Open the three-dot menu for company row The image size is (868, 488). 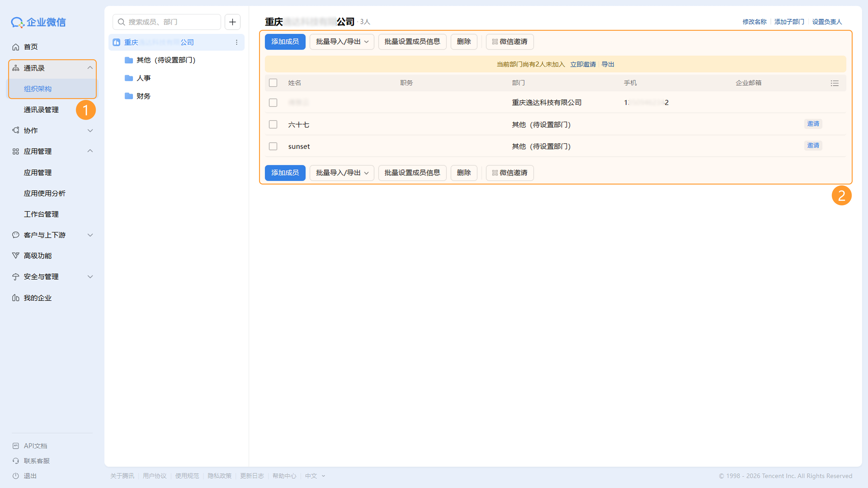pyautogui.click(x=236, y=42)
